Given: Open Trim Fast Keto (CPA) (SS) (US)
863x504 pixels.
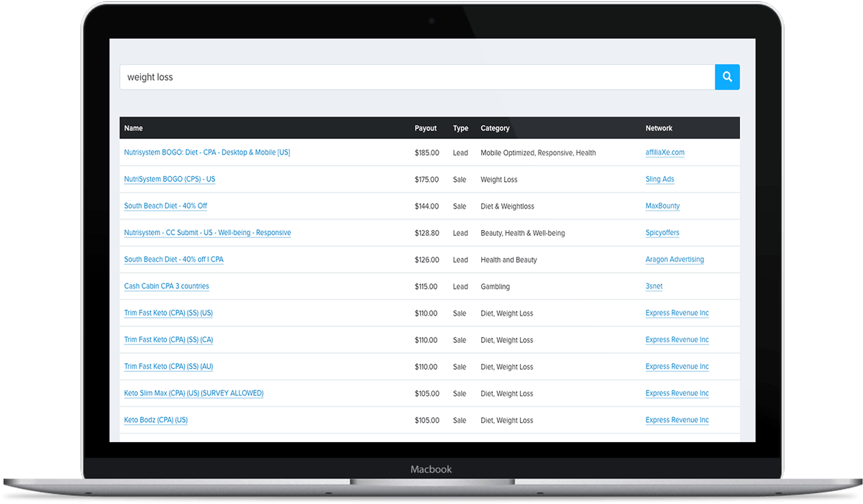Looking at the screenshot, I should pos(168,313).
